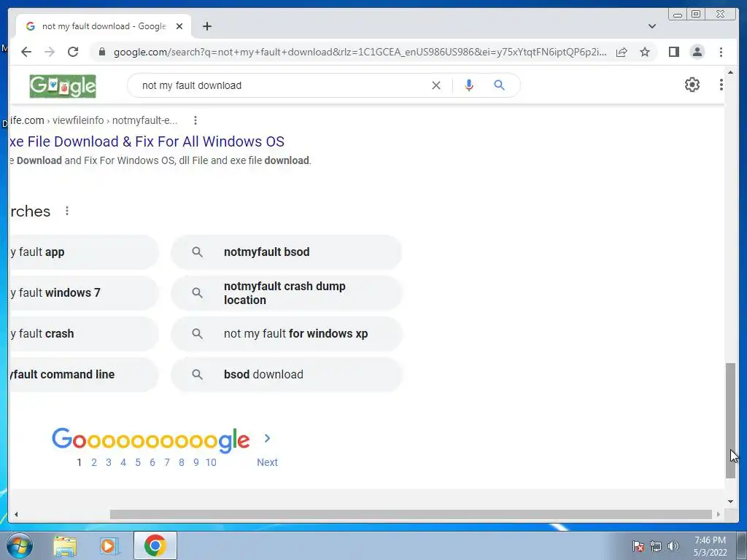This screenshot has height=560, width=747.
Task: Submit search with magnifier icon
Action: (x=499, y=85)
